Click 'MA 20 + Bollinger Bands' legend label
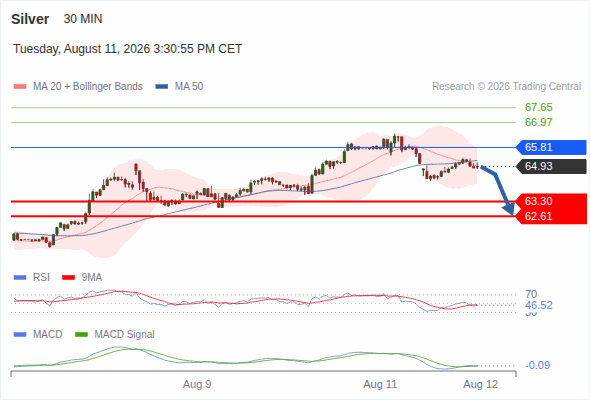 (88, 87)
